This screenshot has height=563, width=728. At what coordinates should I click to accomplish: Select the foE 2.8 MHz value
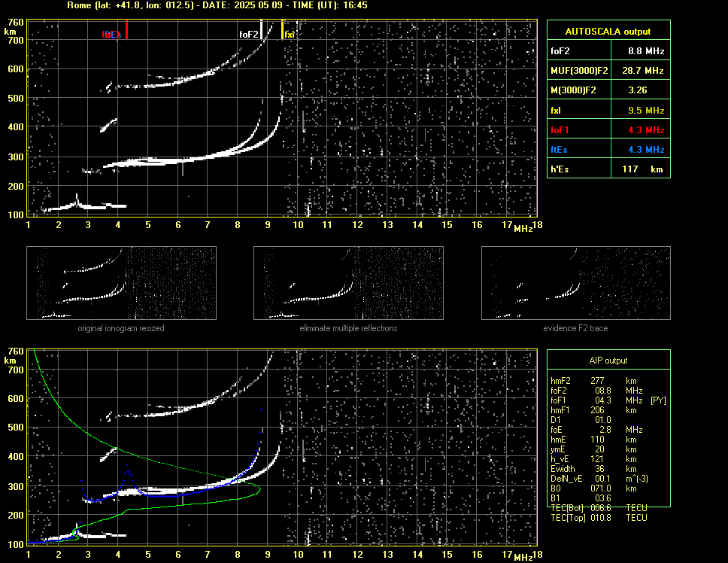(605, 430)
